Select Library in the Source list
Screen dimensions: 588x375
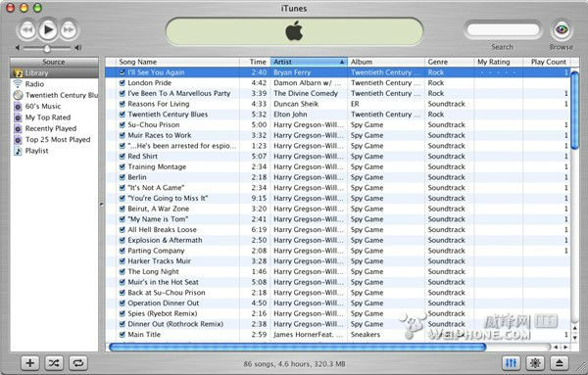(54, 72)
